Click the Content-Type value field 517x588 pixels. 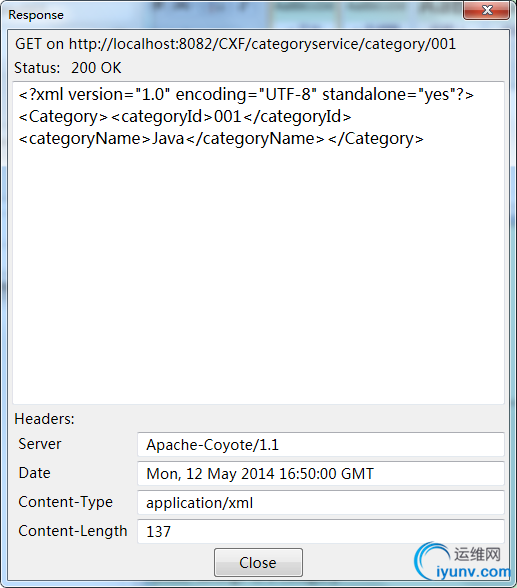coord(321,502)
